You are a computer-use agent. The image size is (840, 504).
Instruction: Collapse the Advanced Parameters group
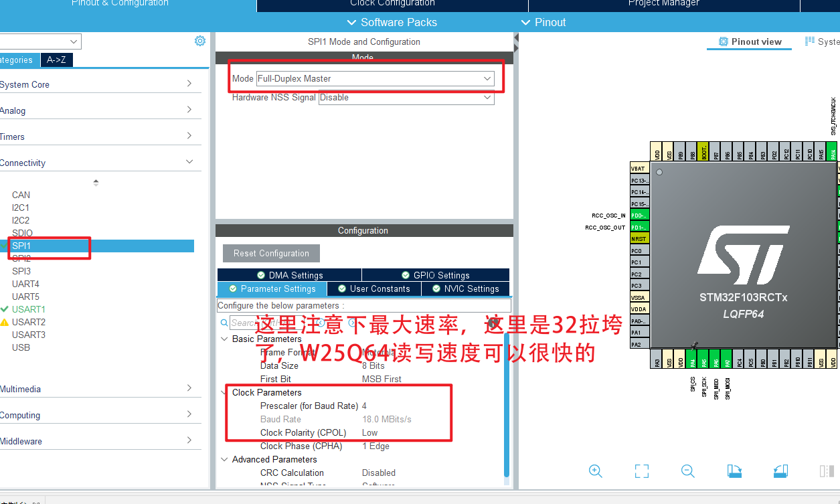tap(224, 459)
